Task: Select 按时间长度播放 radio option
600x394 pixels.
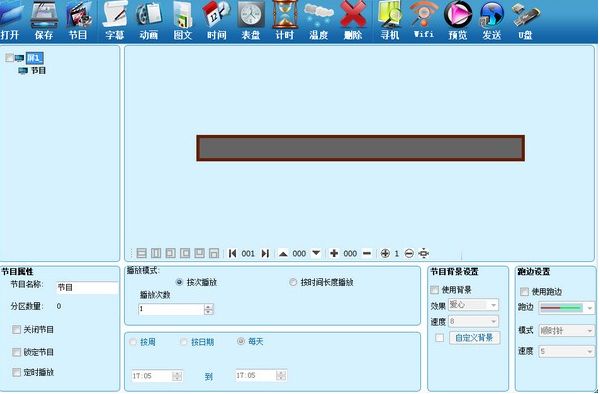Action: [293, 282]
